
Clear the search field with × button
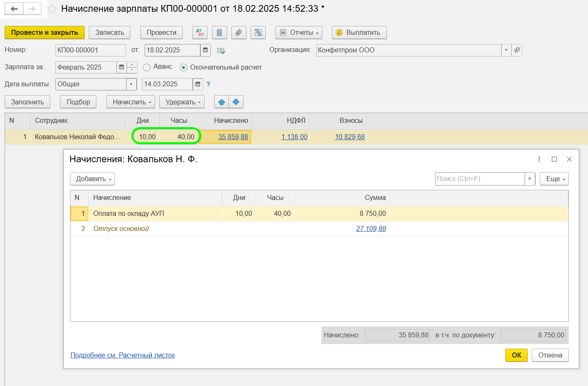pos(530,179)
